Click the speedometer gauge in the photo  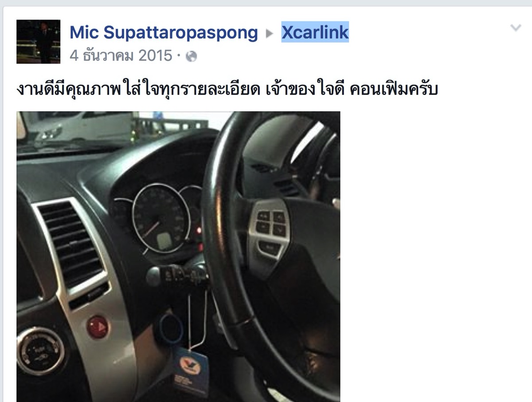click(162, 218)
